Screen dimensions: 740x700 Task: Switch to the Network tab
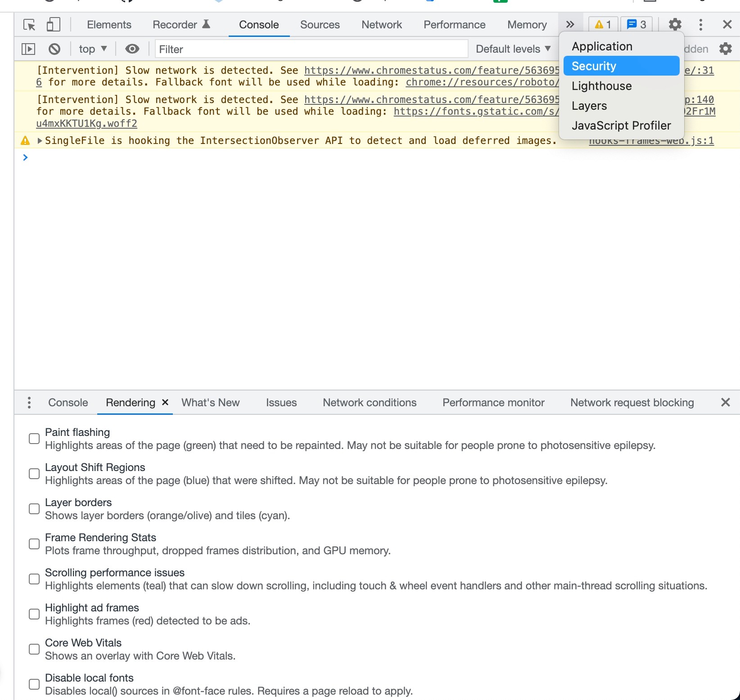382,25
